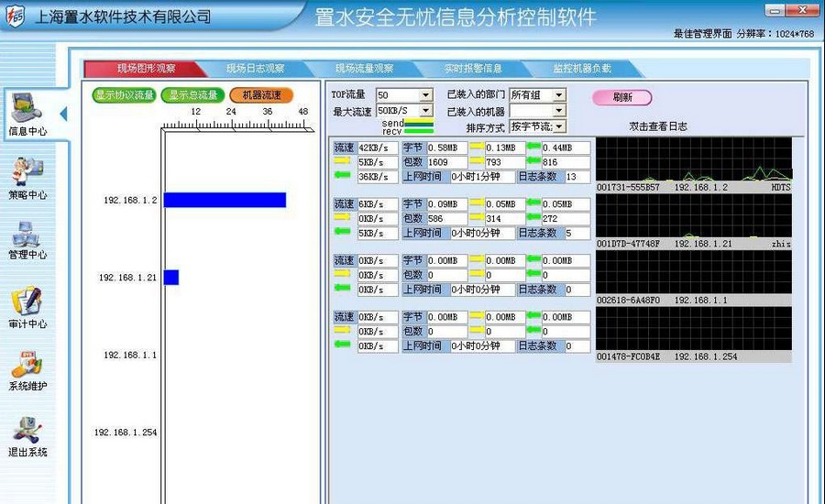Click the 显示总流量 button
825x504 pixels.
pos(193,95)
